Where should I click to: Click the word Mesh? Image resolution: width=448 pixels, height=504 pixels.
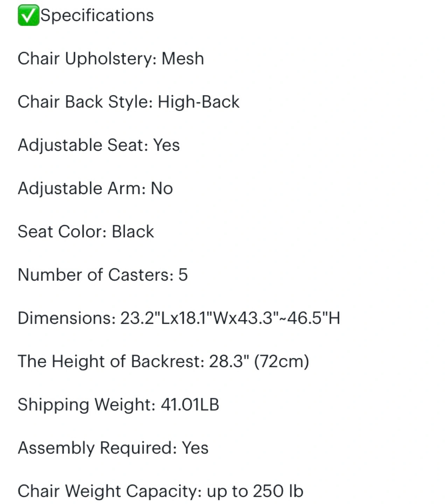coord(183,58)
